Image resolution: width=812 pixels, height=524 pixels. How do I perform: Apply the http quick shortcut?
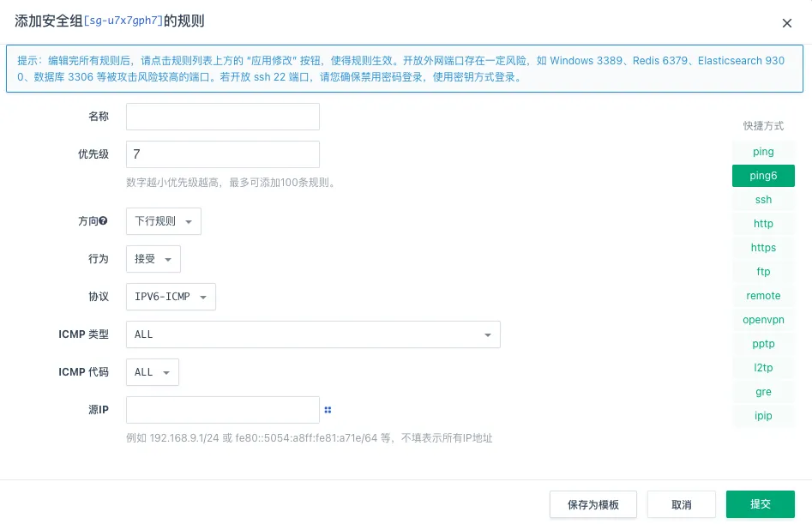coord(762,224)
